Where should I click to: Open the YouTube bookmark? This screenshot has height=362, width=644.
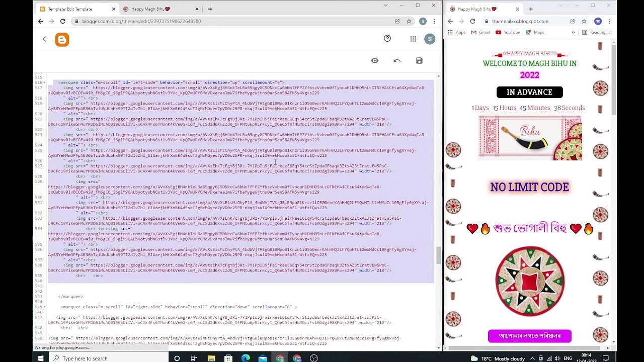click(508, 32)
